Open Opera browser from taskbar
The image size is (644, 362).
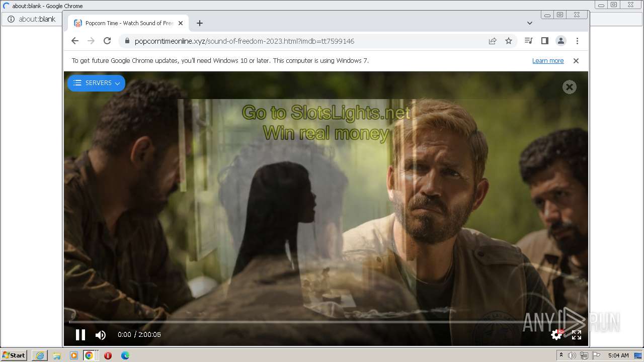pos(108,355)
